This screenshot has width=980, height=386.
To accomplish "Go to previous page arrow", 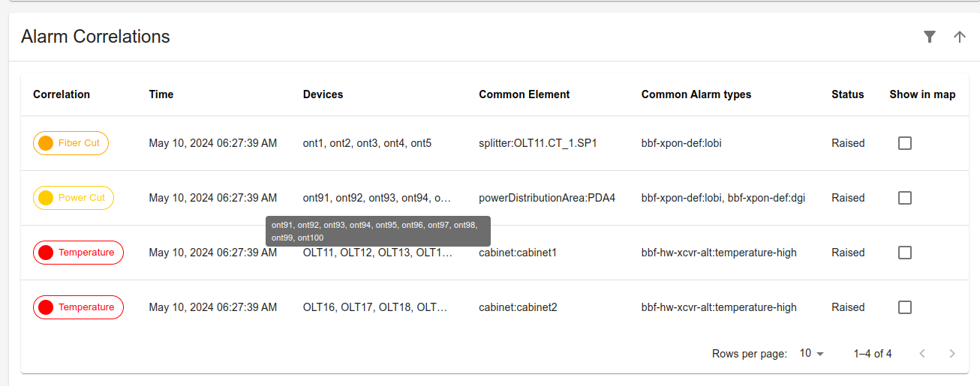I will pos(922,354).
